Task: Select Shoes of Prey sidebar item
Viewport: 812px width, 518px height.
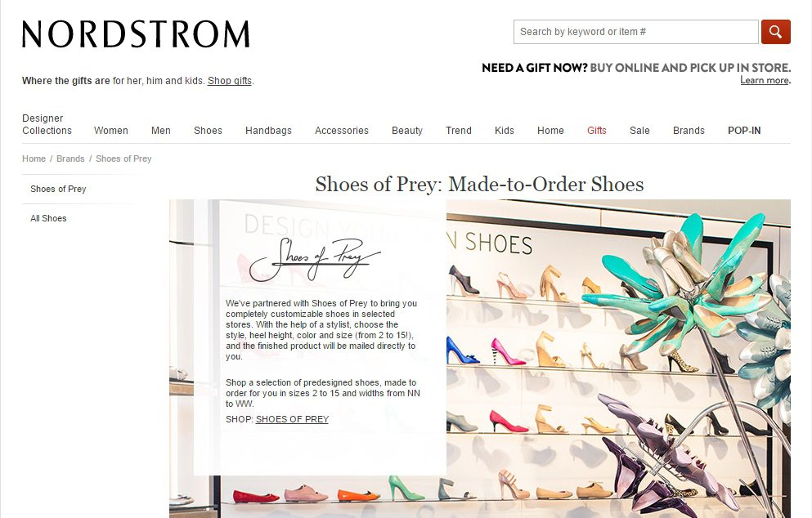Action: point(58,189)
